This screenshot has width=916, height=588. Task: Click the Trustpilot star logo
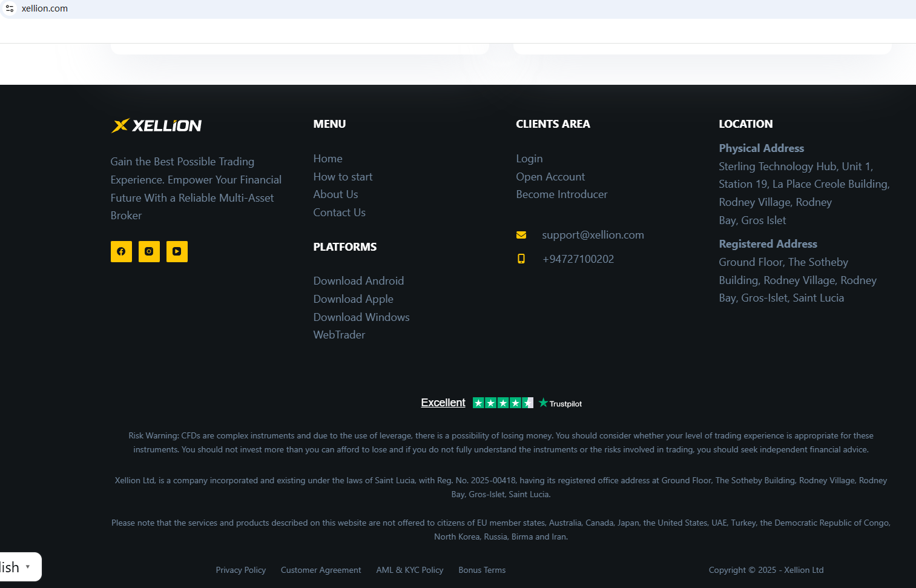(x=560, y=403)
